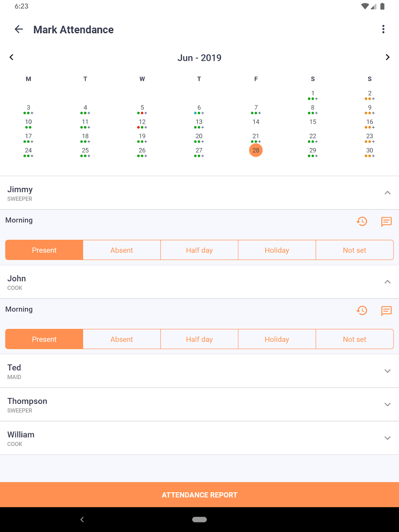399x532 pixels.
Task: Choose Present for Jimmy's Morning shift
Action: (44, 250)
